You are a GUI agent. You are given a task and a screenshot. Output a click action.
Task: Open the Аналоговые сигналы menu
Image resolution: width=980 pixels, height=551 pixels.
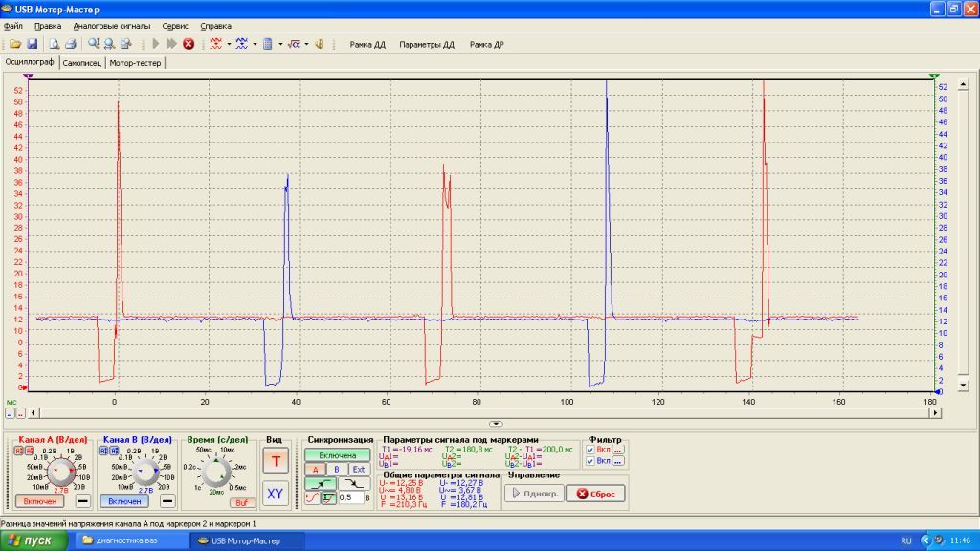click(x=112, y=26)
